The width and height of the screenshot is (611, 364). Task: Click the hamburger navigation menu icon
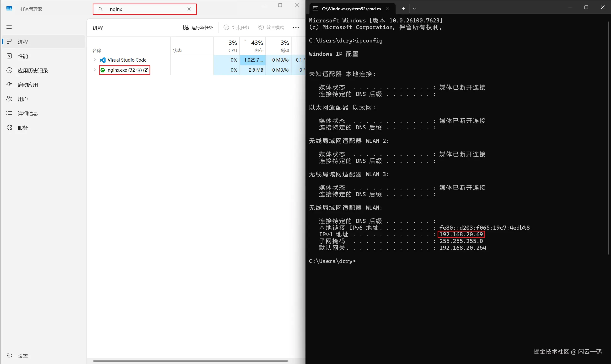click(9, 27)
